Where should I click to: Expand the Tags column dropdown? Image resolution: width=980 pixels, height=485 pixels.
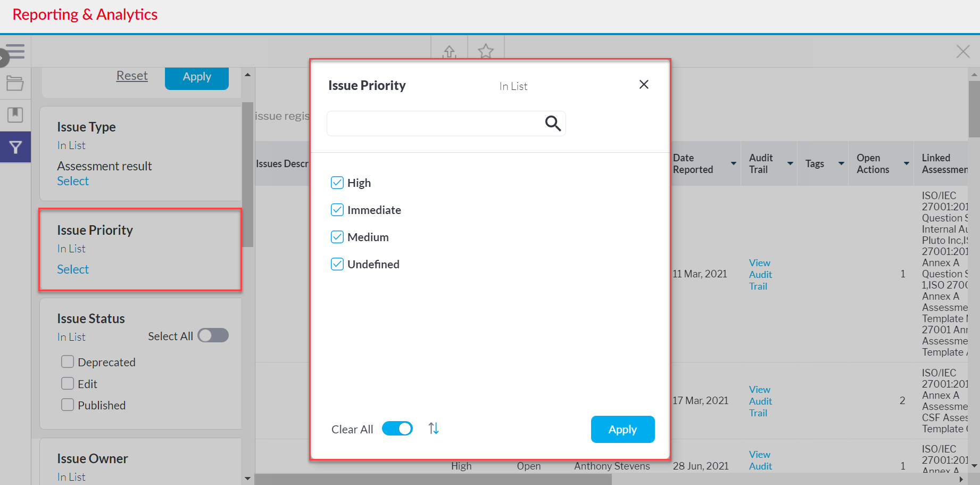point(841,163)
